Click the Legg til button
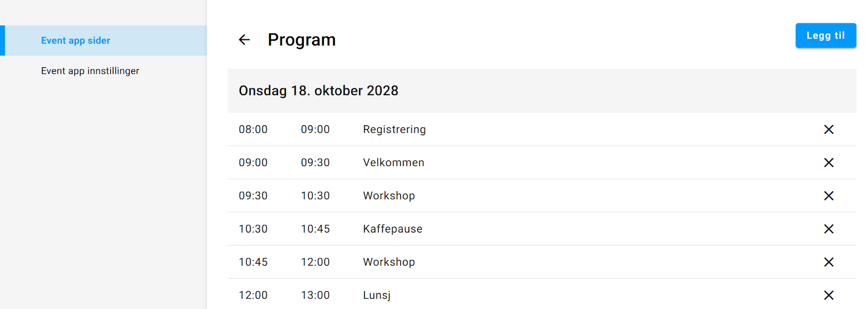Screen dimensions: 868x309 tap(826, 35)
